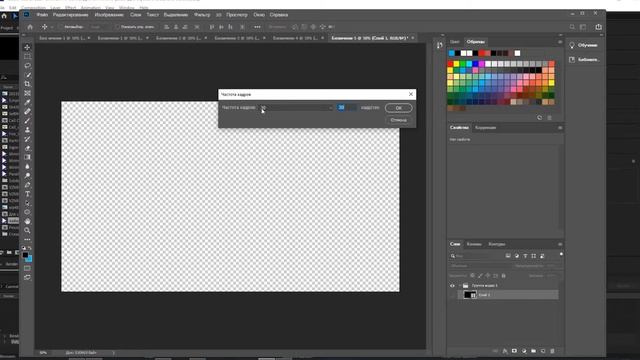Click OK in the frame rate dialog
The image size is (640, 360).
click(399, 108)
